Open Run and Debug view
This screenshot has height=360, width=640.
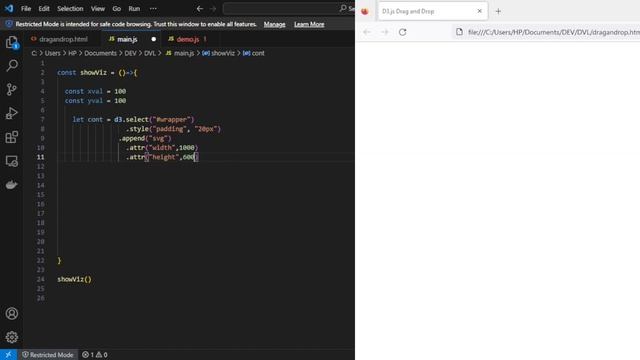pyautogui.click(x=12, y=113)
